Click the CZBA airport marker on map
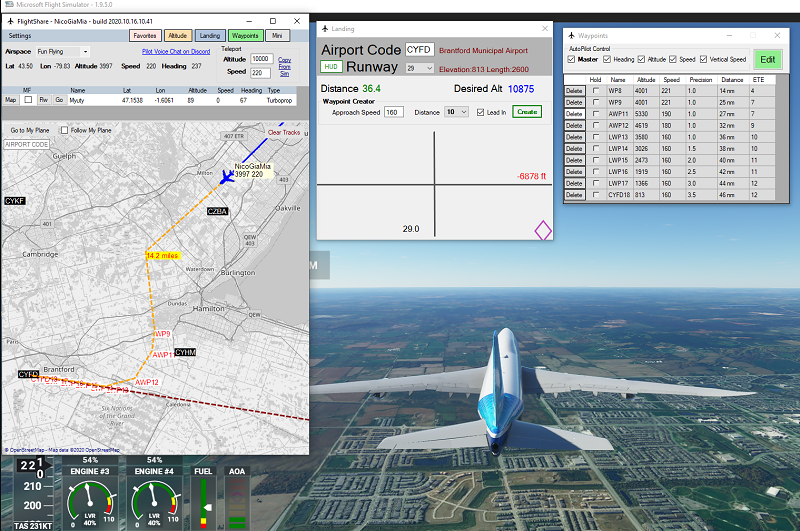Viewport: 800px width, 531px height. tap(217, 211)
